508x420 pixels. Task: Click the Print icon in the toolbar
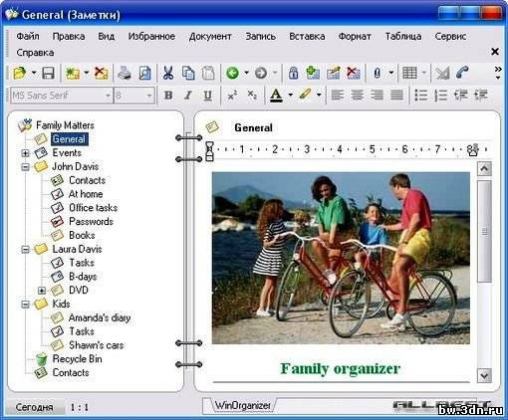pos(125,73)
